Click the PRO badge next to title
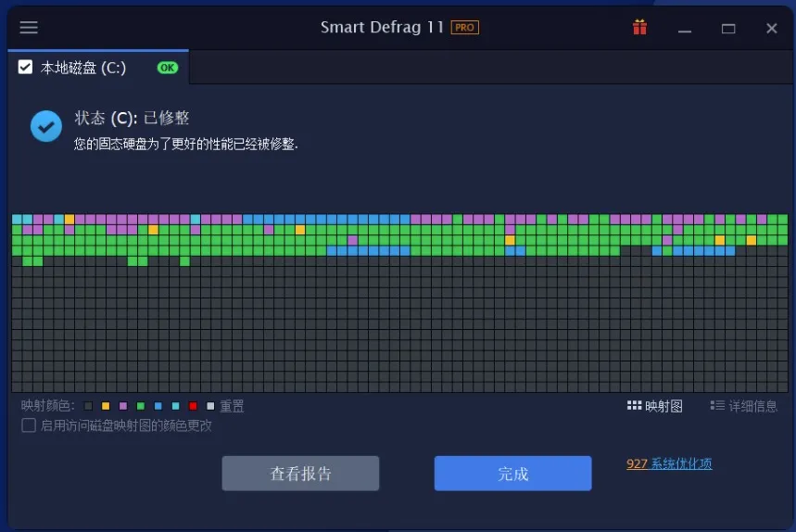796x532 pixels. 464,28
